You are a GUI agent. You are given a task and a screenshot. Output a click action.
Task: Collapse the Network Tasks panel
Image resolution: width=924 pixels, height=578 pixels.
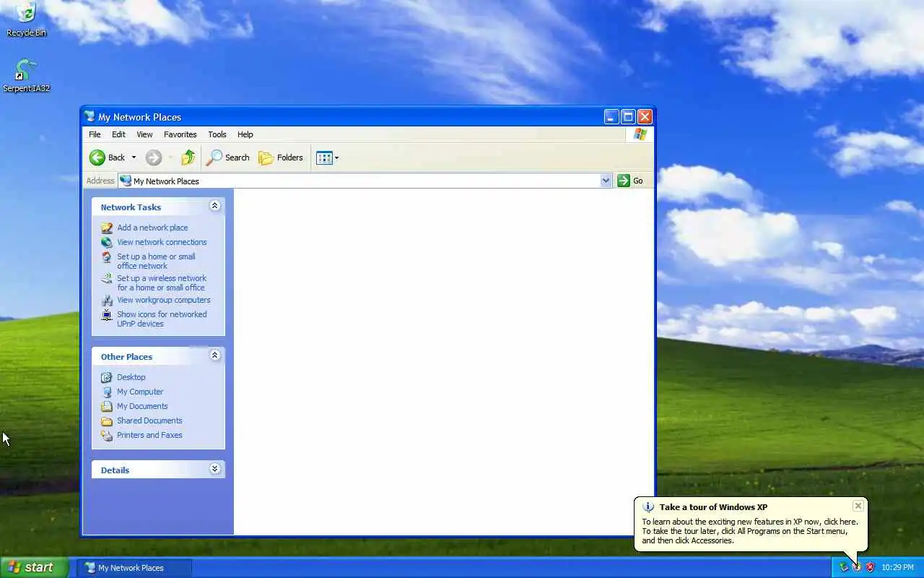[214, 206]
